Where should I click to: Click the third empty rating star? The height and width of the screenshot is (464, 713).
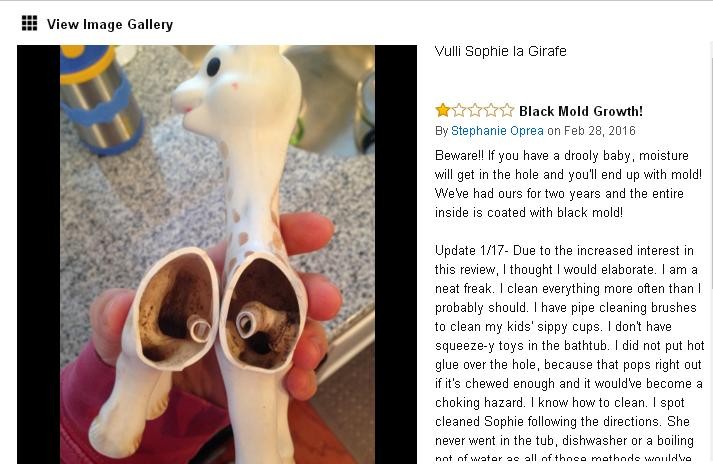[475, 110]
